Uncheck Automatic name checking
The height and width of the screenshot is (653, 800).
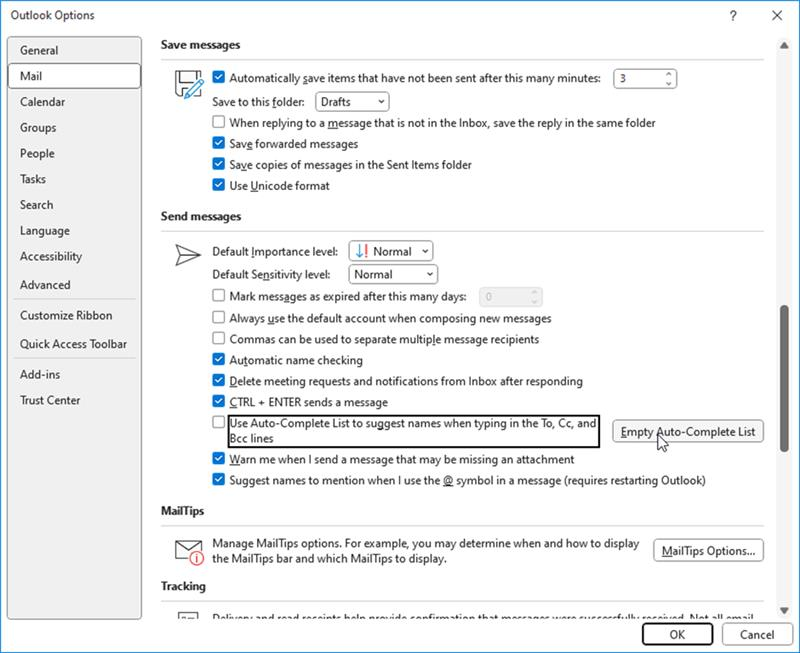tap(218, 359)
